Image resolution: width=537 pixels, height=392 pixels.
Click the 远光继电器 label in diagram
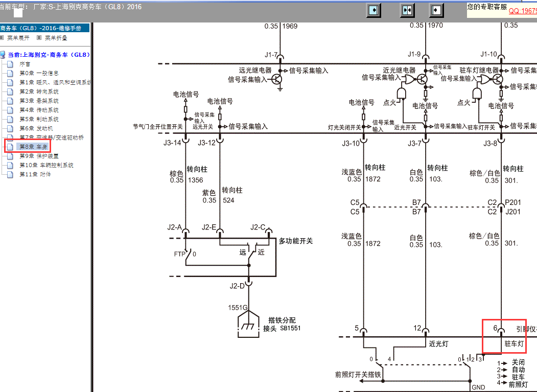tap(255, 70)
